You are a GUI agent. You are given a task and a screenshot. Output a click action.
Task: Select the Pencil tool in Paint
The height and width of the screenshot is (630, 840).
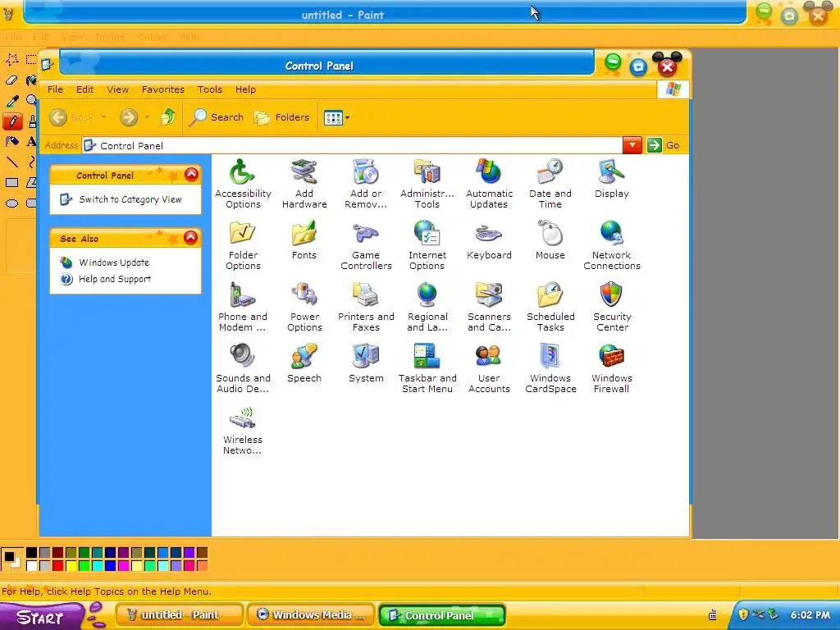tap(12, 121)
